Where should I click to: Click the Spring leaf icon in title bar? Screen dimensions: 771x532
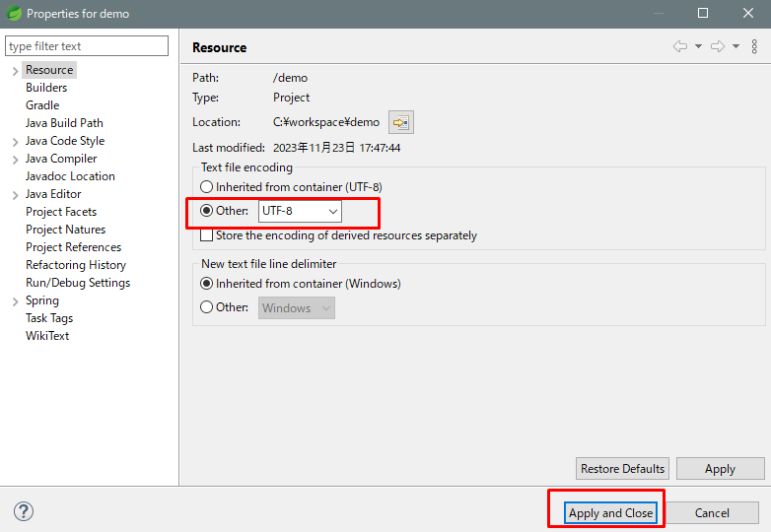pyautogui.click(x=14, y=13)
